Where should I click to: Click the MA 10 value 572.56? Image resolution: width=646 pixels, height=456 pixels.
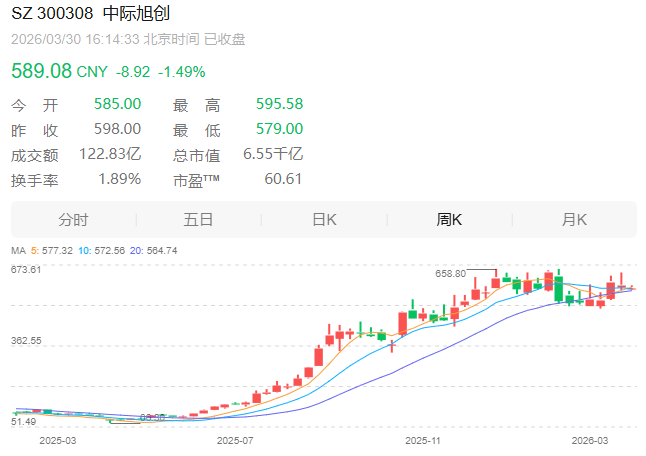coord(110,250)
